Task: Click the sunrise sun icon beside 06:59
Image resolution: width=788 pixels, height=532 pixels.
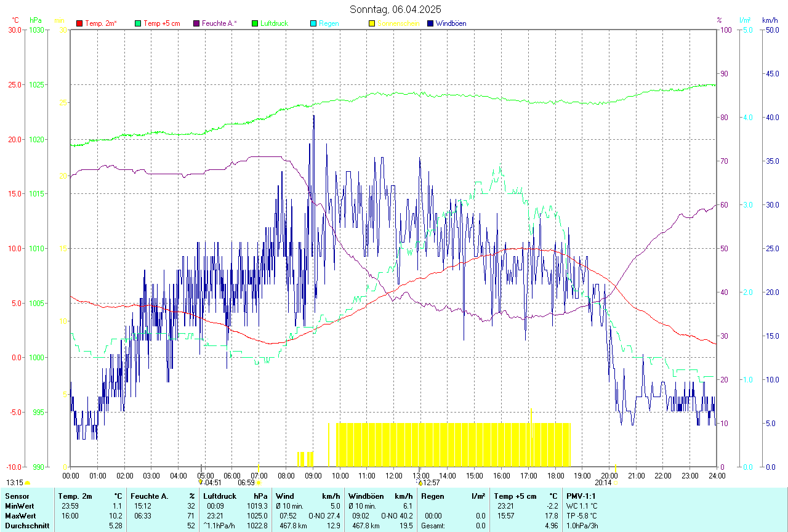Action: 259,483
